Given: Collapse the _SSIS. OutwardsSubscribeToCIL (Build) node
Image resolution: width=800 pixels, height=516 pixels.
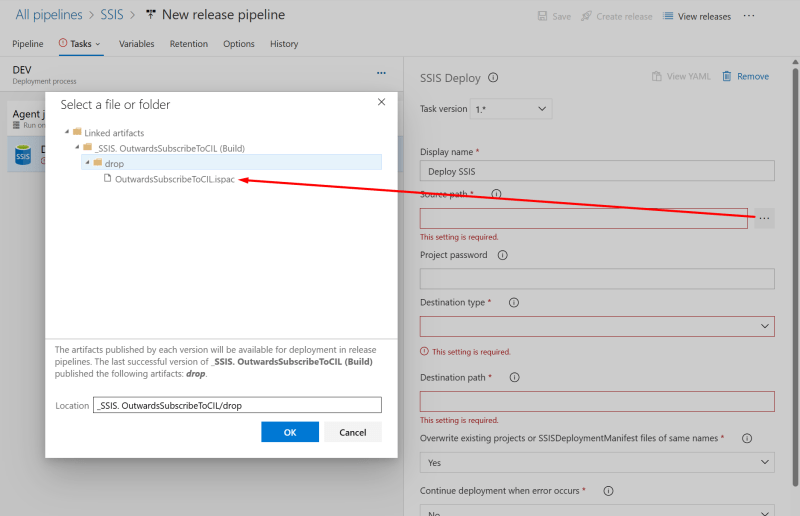Looking at the screenshot, I should click(x=78, y=148).
